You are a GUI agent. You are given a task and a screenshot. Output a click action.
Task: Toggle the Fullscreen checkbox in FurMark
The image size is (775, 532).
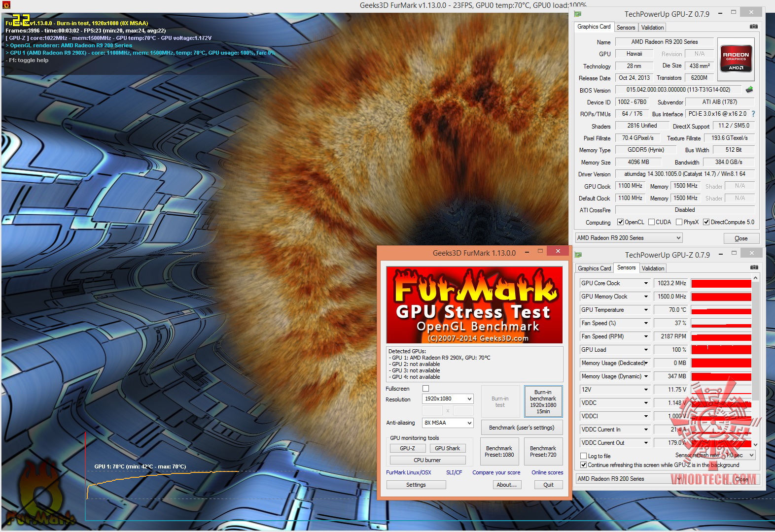pos(426,389)
